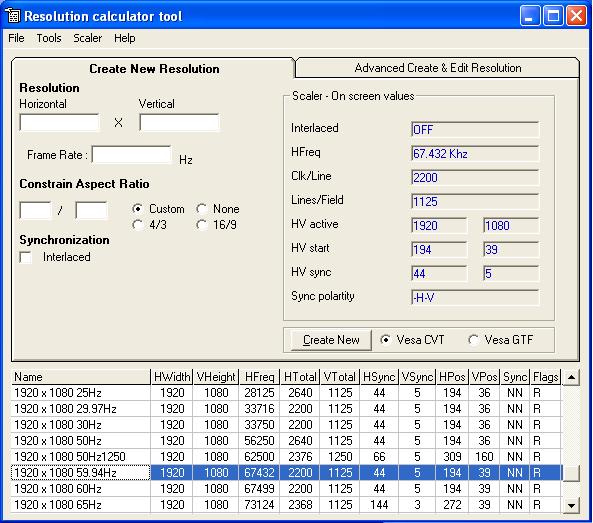Click the Frame Rate input field
593x523 pixels.
click(x=131, y=155)
